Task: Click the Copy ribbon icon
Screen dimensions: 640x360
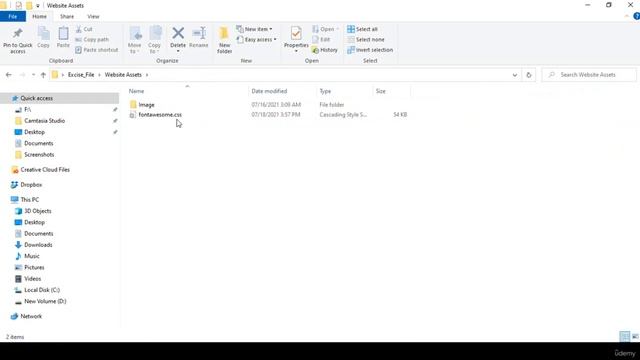Action: pos(43,37)
